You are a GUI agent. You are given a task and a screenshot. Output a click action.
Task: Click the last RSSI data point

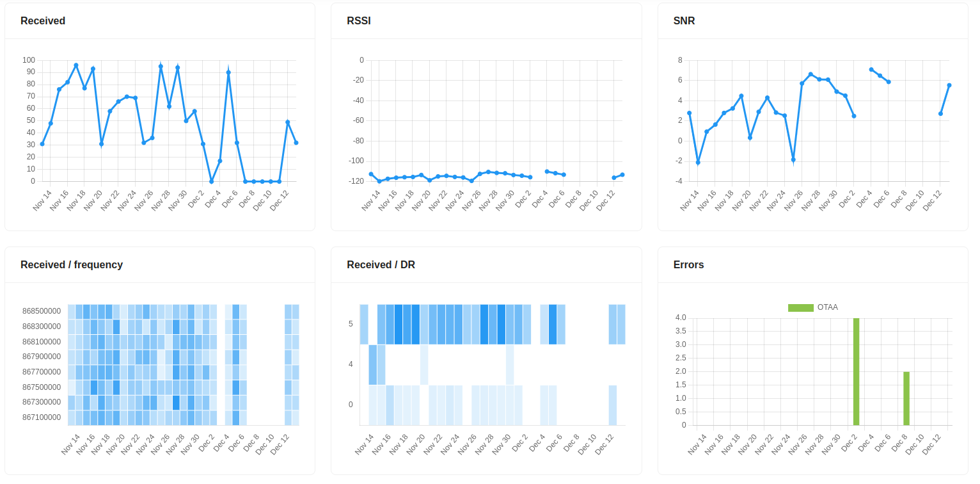[622, 175]
